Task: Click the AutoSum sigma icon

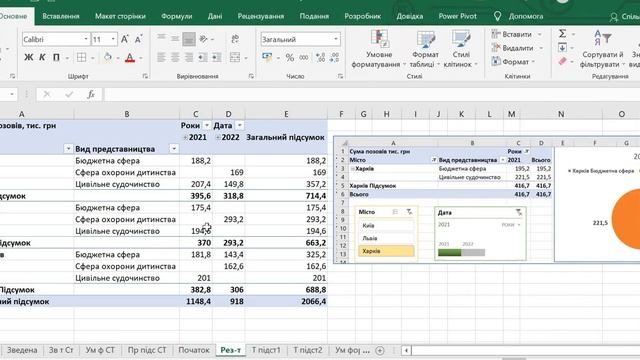Action: click(x=562, y=34)
